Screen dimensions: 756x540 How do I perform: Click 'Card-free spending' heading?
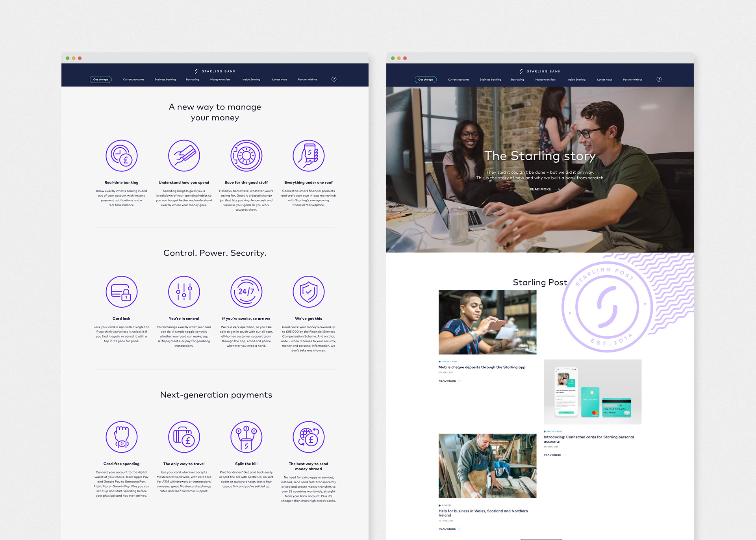121,464
